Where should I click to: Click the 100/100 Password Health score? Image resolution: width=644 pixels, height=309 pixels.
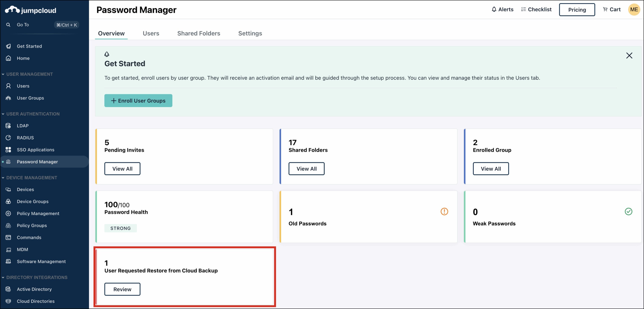click(x=117, y=205)
